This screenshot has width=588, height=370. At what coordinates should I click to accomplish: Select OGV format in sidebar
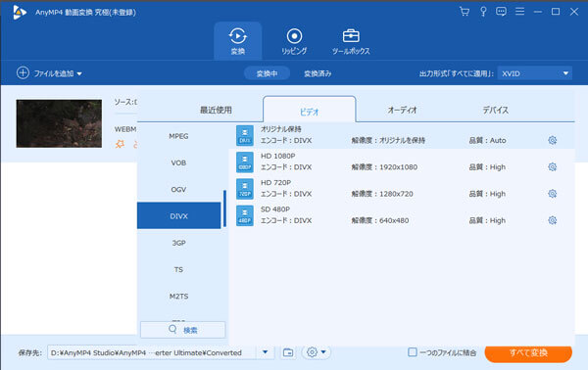179,189
